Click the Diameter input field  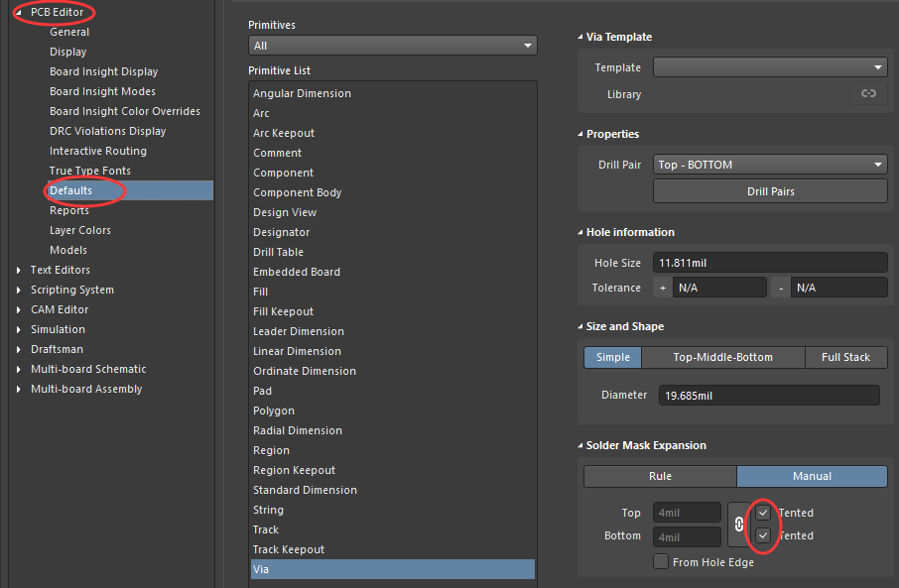769,395
